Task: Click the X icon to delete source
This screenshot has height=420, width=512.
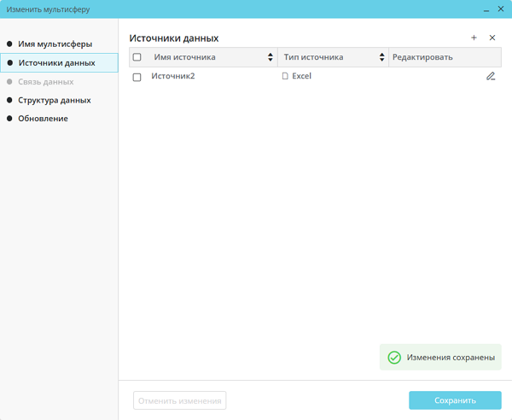Action: coord(492,38)
